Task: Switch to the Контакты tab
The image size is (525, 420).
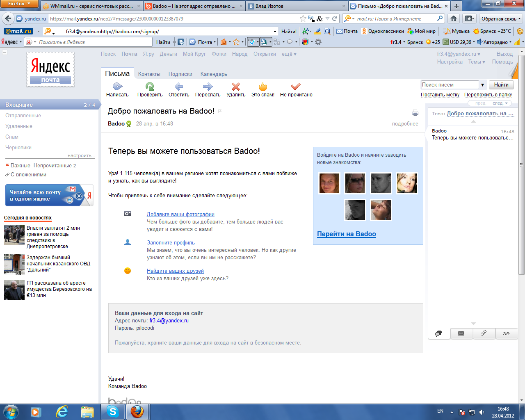Action: [149, 74]
